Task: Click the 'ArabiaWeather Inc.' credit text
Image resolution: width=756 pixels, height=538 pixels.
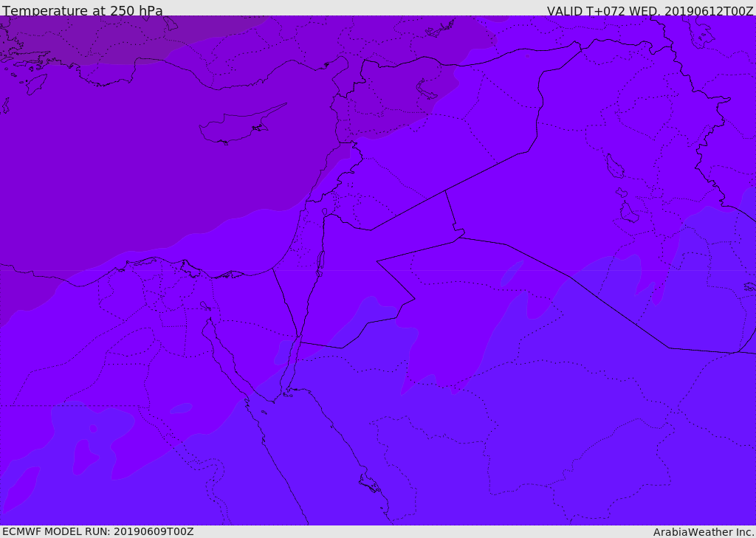Action: pyautogui.click(x=704, y=532)
